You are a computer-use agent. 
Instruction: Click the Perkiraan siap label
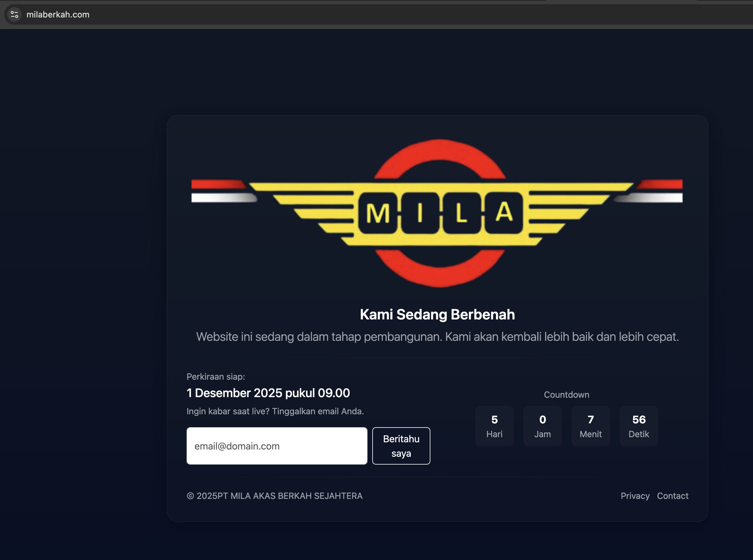point(215,377)
